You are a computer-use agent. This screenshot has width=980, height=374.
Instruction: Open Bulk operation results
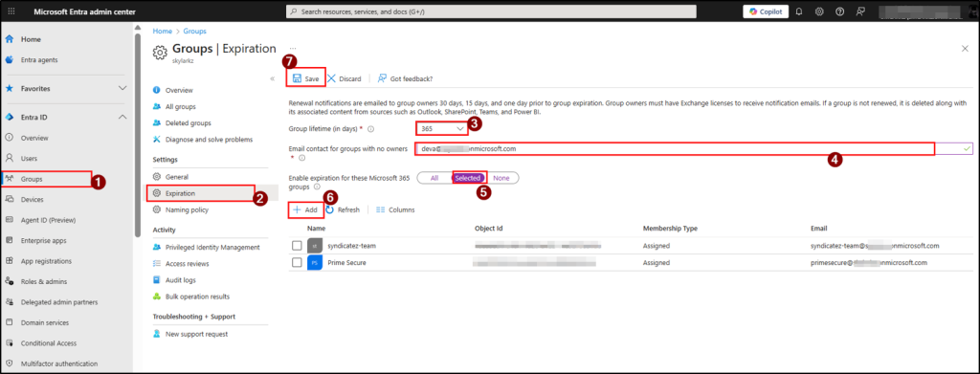coord(197,297)
